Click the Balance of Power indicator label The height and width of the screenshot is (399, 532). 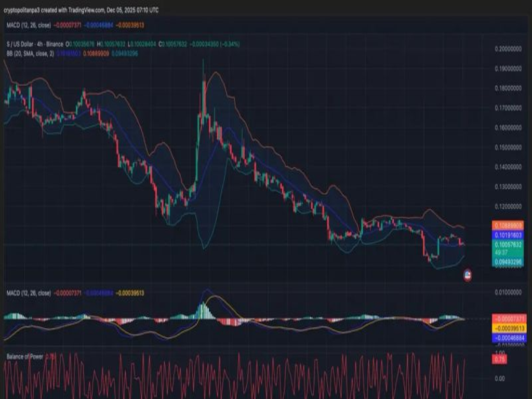click(x=25, y=356)
